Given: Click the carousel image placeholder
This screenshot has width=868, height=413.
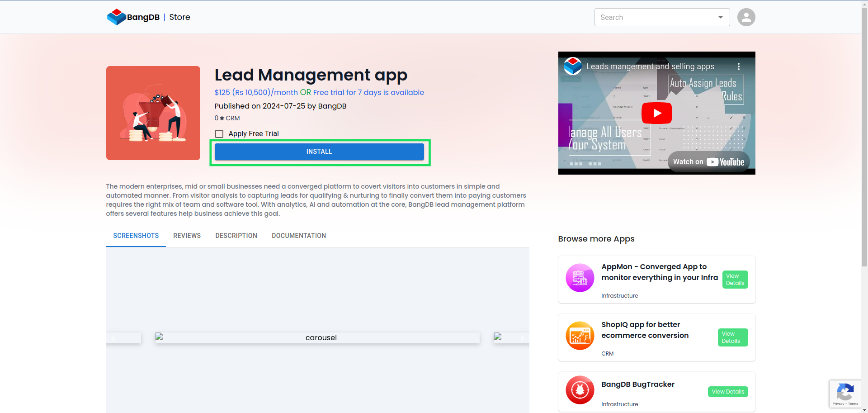Looking at the screenshot, I should [x=317, y=338].
